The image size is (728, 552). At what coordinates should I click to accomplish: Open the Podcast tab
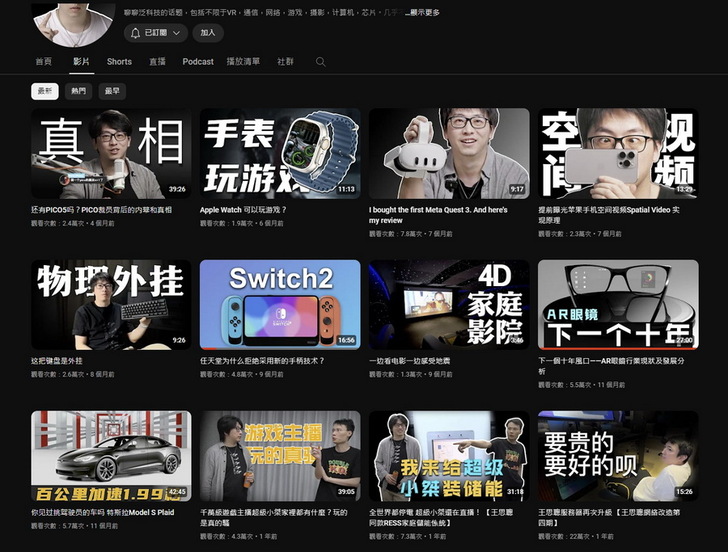pyautogui.click(x=198, y=62)
